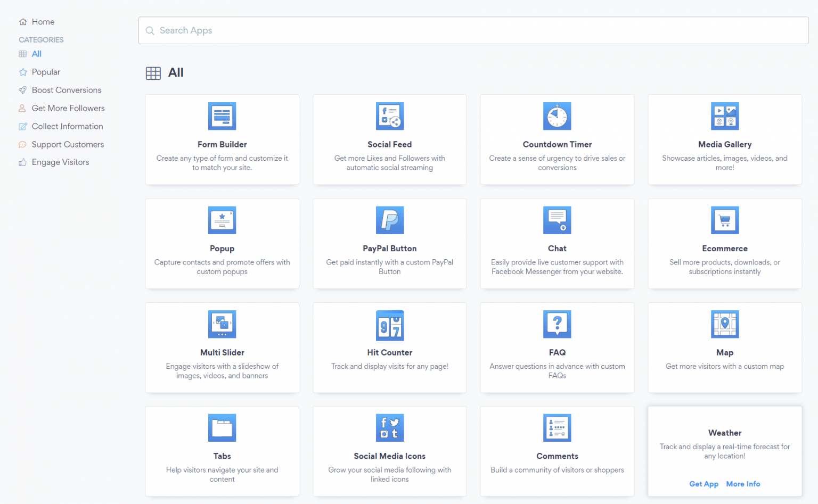The height and width of the screenshot is (504, 818).
Task: Click the Search Apps input field
Action: [473, 30]
